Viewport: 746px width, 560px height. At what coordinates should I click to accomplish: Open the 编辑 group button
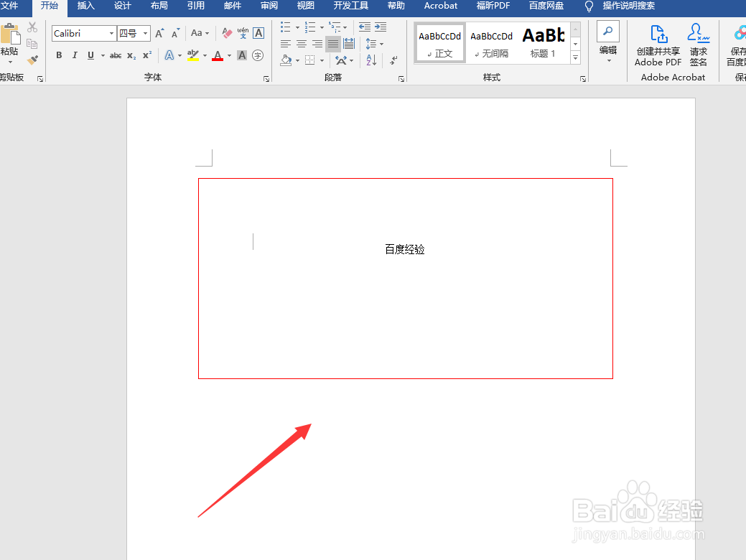[608, 42]
